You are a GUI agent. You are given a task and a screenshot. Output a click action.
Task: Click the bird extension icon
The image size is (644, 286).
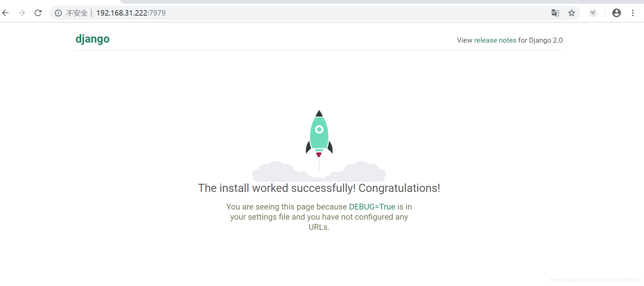tap(593, 13)
